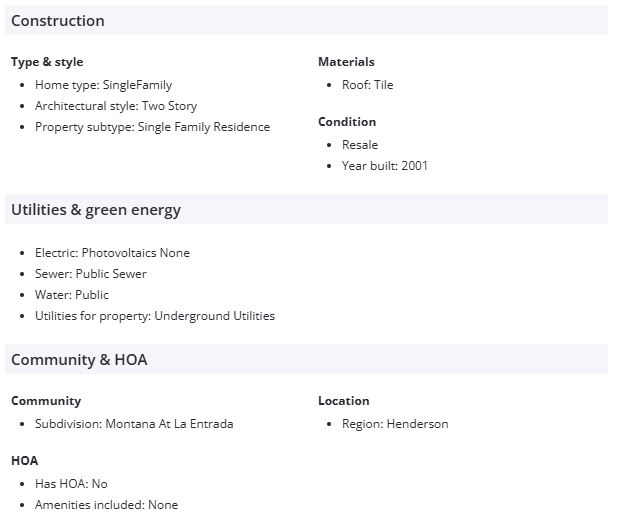Click the Water: Public entry

coord(72,295)
